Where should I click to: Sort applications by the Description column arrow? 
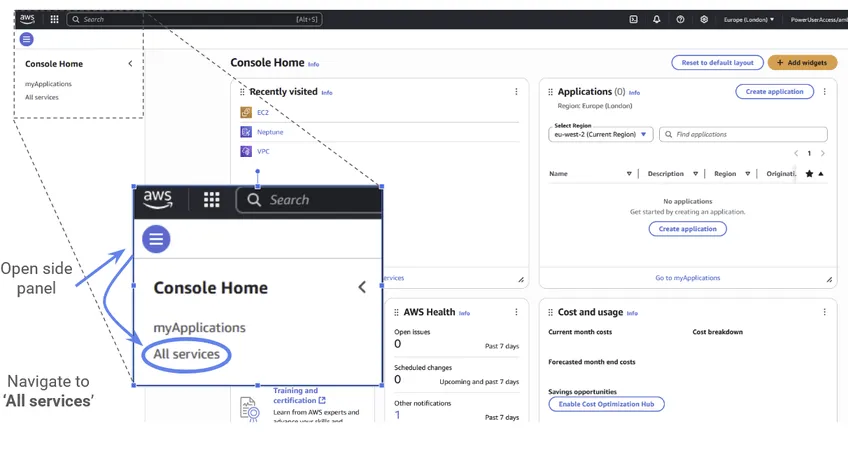pyautogui.click(x=695, y=174)
